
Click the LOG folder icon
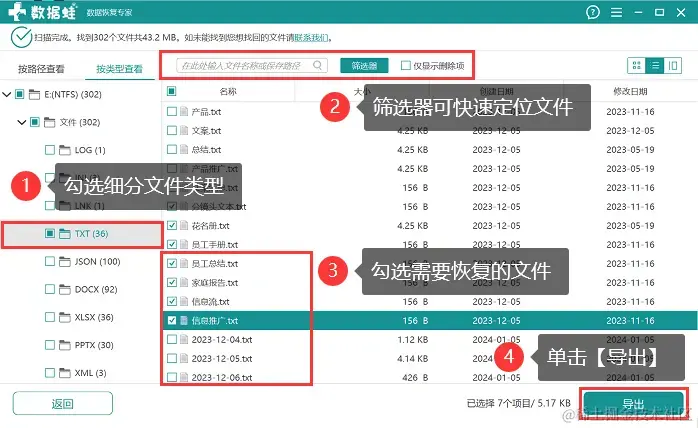[x=65, y=150]
